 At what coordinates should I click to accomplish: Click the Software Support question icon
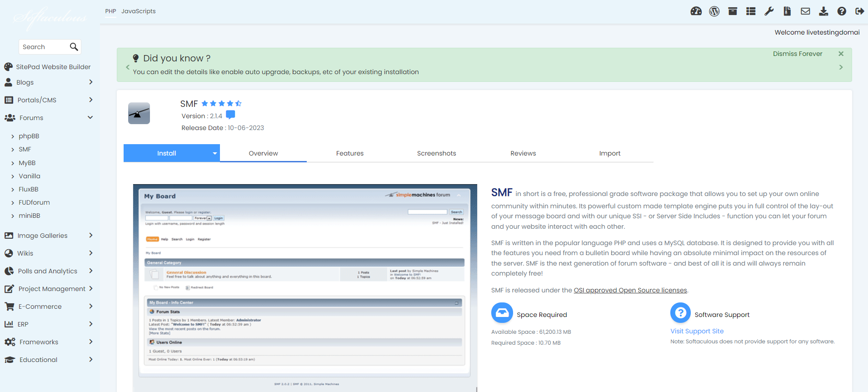[680, 313]
